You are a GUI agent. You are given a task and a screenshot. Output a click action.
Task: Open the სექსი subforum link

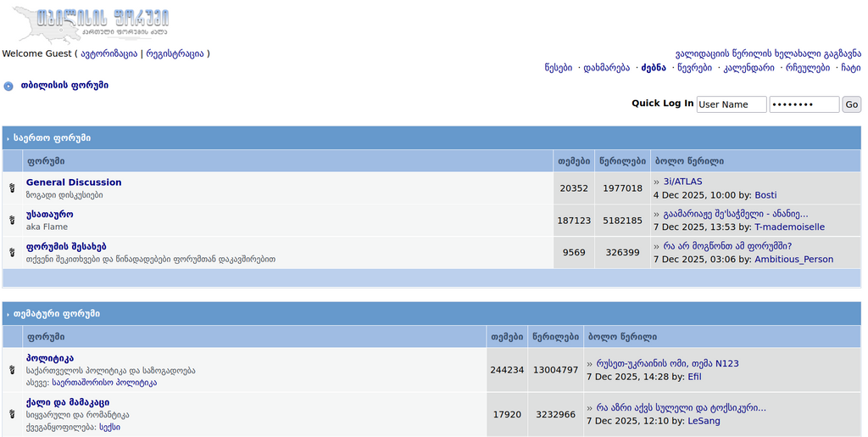point(109,428)
